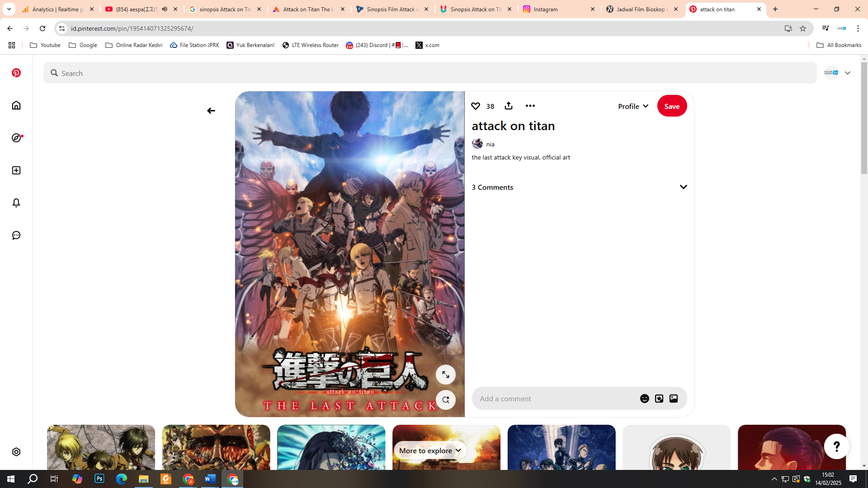The width and height of the screenshot is (868, 488).
Task: Open the Windows taskbar search
Action: tap(33, 479)
